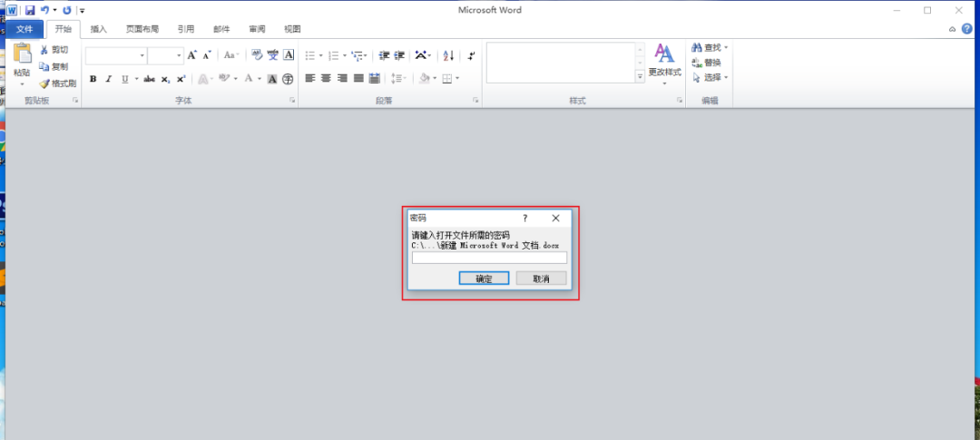Click 确定 (OK) in the password dialog
980x440 pixels.
click(x=484, y=279)
